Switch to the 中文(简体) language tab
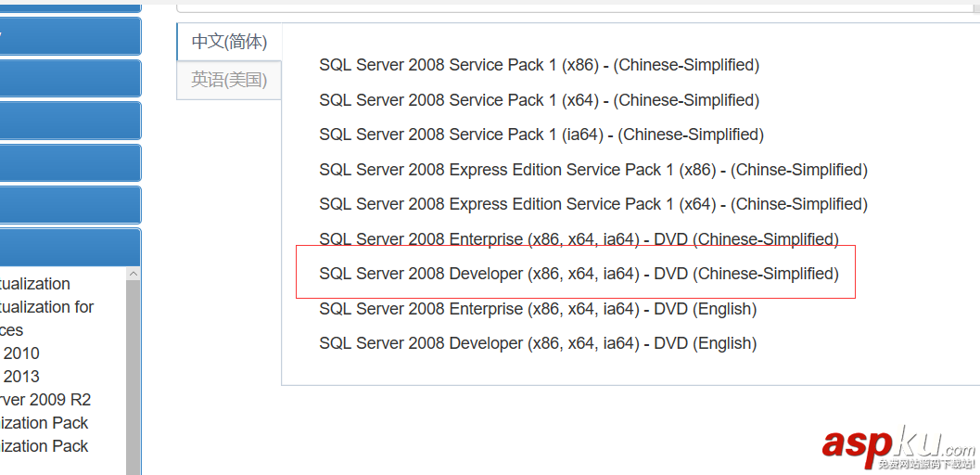Screen dimensions: 980x475 click(x=229, y=42)
